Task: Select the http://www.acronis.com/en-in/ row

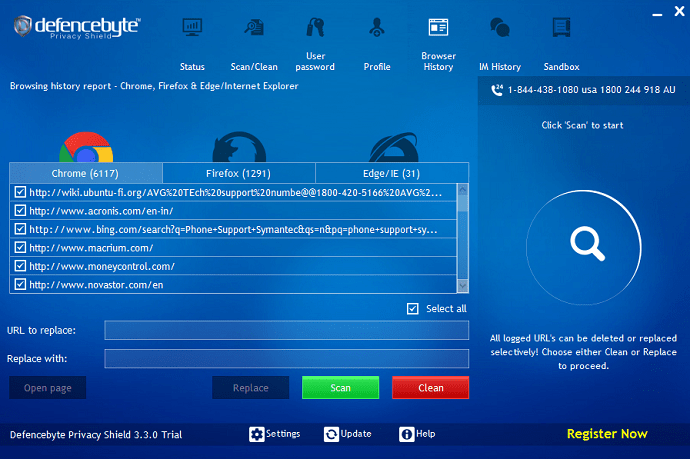Action: pos(233,211)
